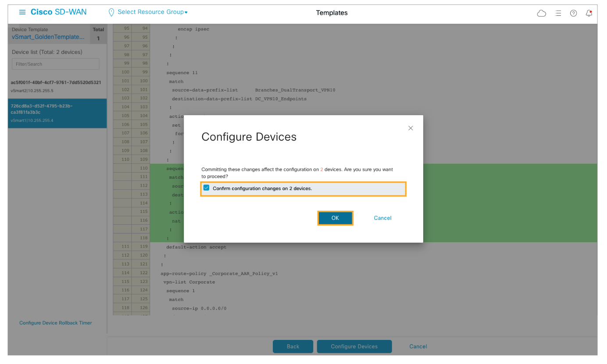Expand the Select Resource Group dropdown
This screenshot has width=607, height=364.
[x=152, y=12]
